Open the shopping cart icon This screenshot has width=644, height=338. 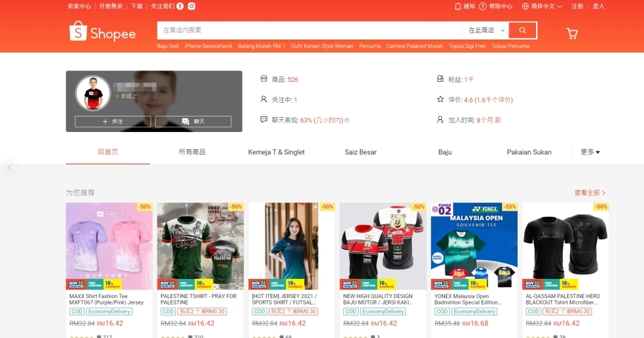572,33
